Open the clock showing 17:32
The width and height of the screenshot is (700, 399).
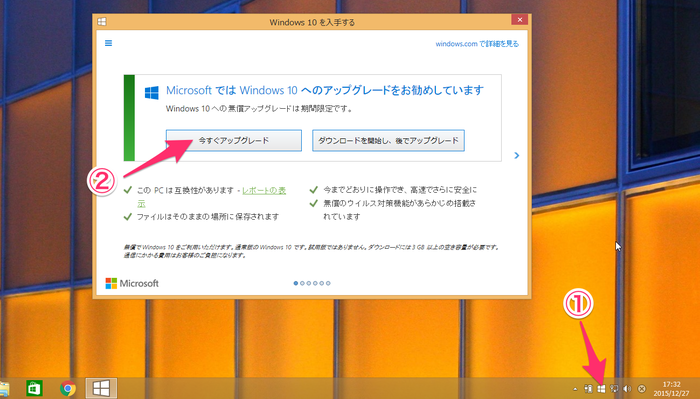click(x=671, y=389)
